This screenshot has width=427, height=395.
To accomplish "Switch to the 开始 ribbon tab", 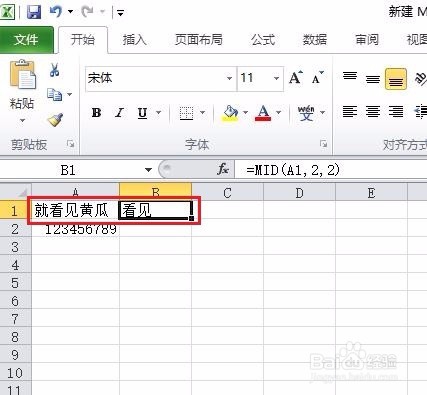I will coord(83,40).
